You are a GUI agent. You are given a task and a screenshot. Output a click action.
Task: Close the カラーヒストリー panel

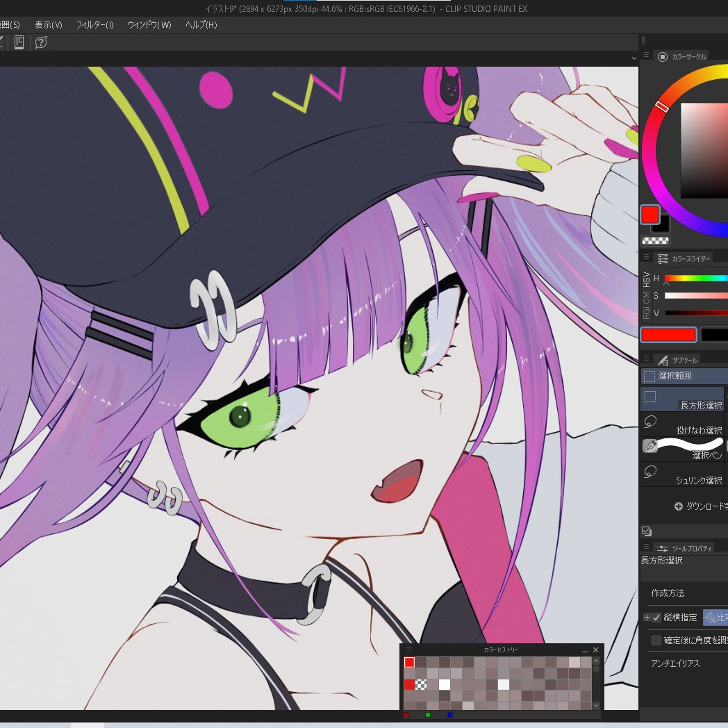(x=596, y=650)
